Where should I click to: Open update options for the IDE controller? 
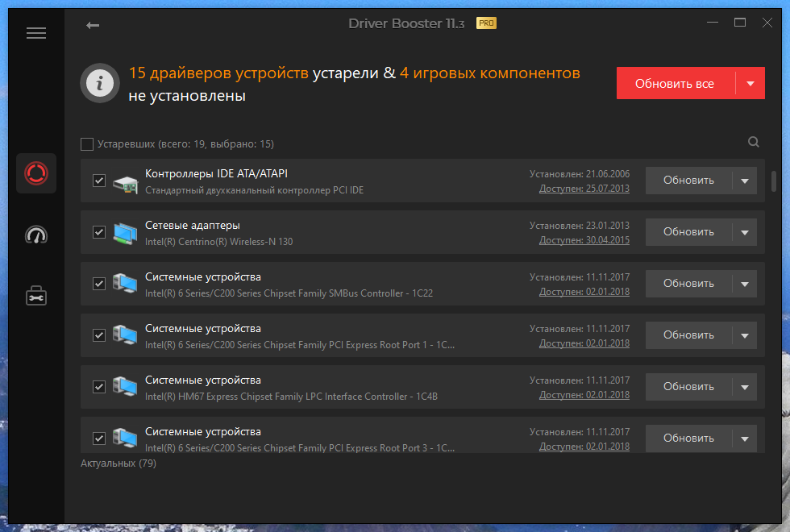click(x=745, y=181)
